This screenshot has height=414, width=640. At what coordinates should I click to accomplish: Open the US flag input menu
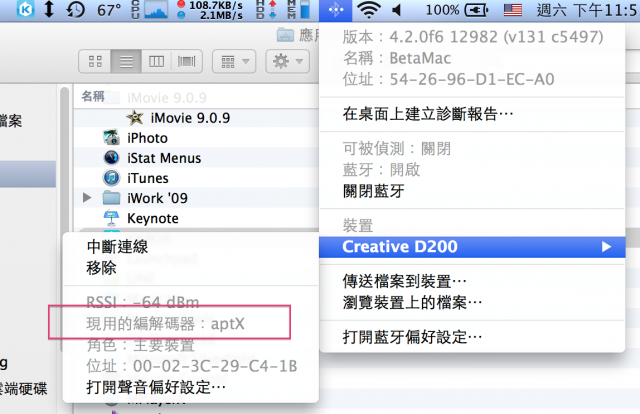(513, 10)
